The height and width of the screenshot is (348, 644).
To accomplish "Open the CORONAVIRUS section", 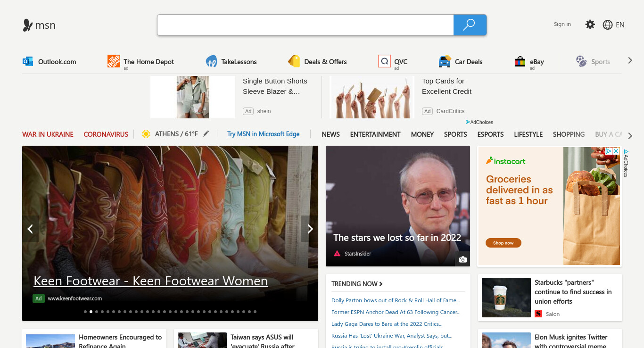I will pyautogui.click(x=106, y=134).
